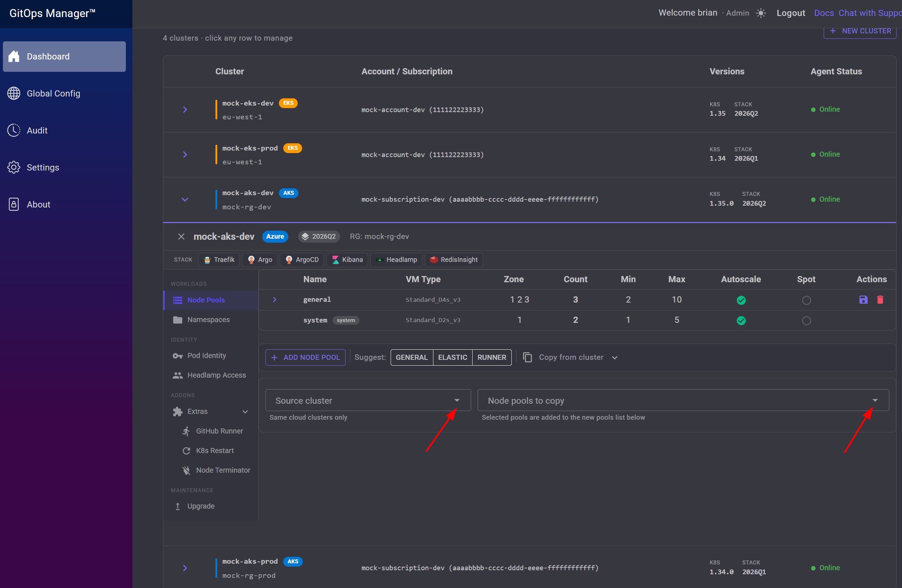
Task: Collapse the mock-aks-dev cluster row
Action: (185, 200)
